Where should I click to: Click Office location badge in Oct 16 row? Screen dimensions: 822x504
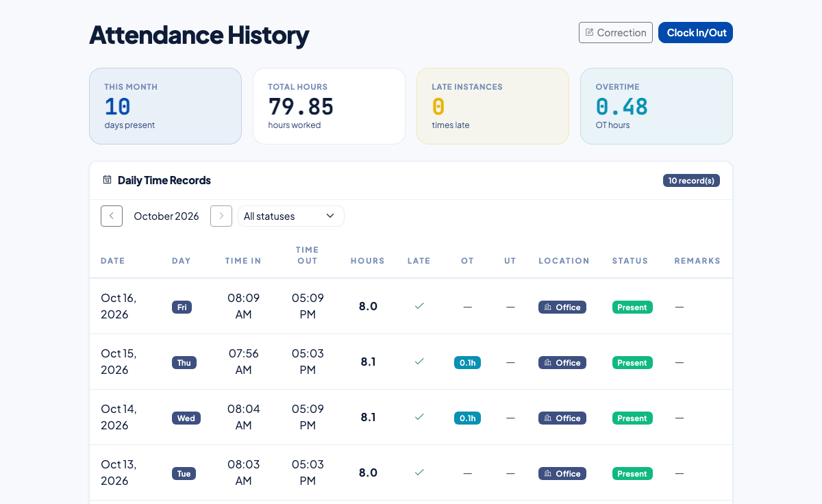(562, 307)
